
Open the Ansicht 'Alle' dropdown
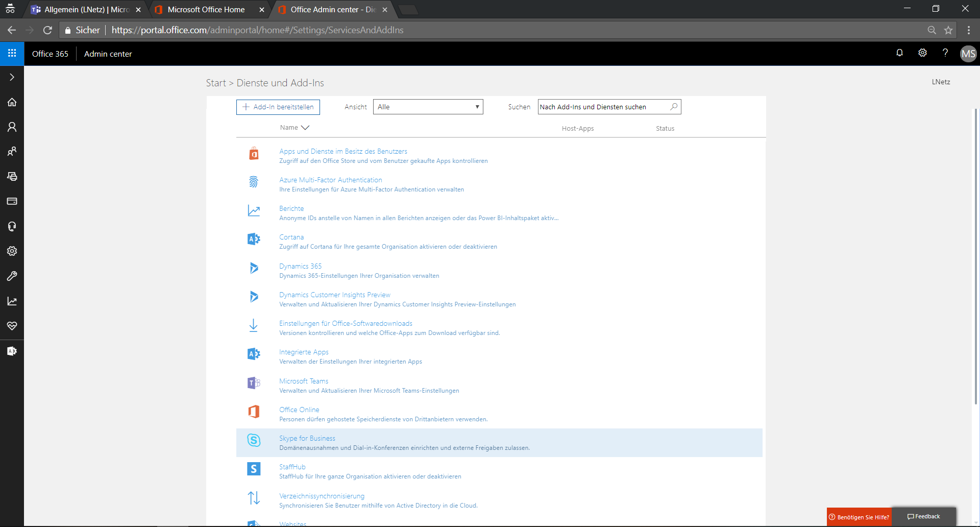(x=428, y=107)
